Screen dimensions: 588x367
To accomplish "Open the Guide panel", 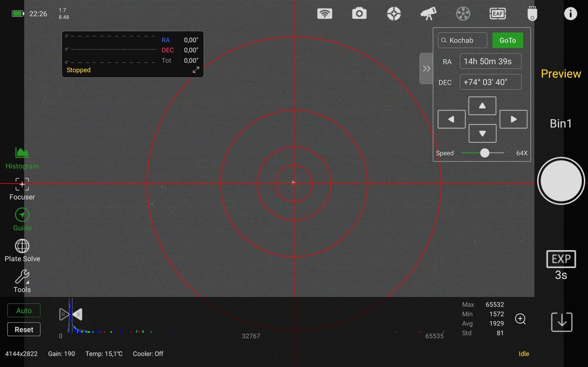I will tap(22, 219).
